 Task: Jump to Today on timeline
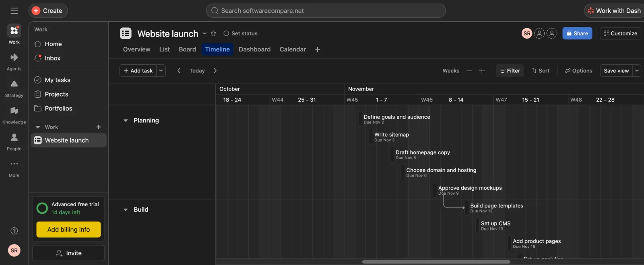pos(197,71)
